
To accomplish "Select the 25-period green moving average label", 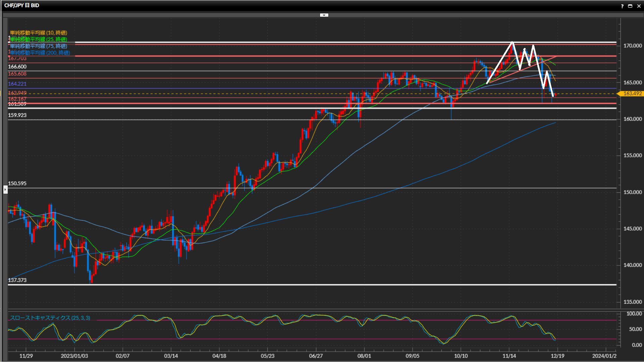I will [39, 39].
